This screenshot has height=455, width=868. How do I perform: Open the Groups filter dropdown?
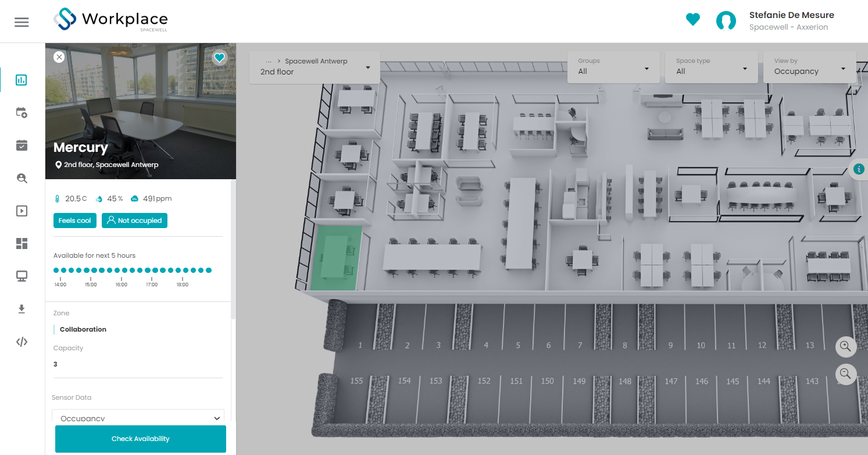613,67
